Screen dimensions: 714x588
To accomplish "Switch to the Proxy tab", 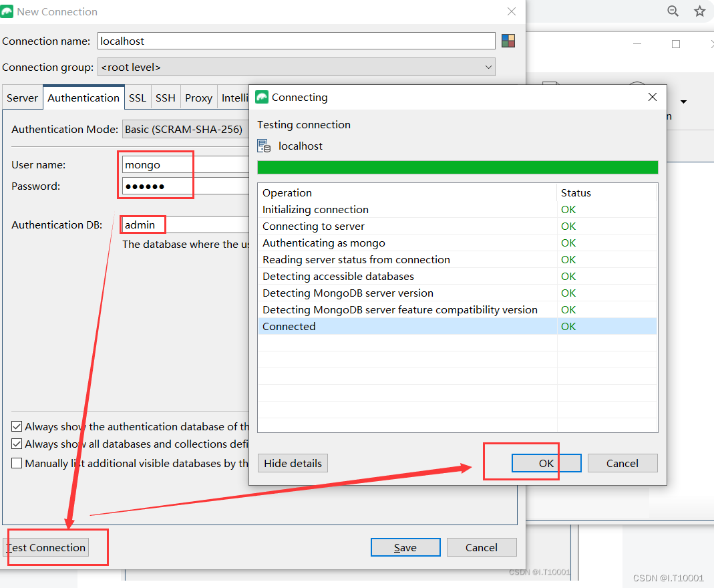I will [x=198, y=98].
